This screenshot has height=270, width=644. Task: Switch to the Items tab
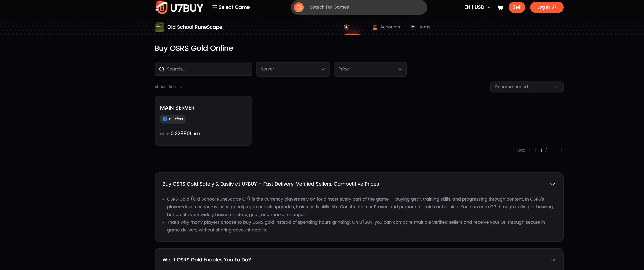click(421, 27)
